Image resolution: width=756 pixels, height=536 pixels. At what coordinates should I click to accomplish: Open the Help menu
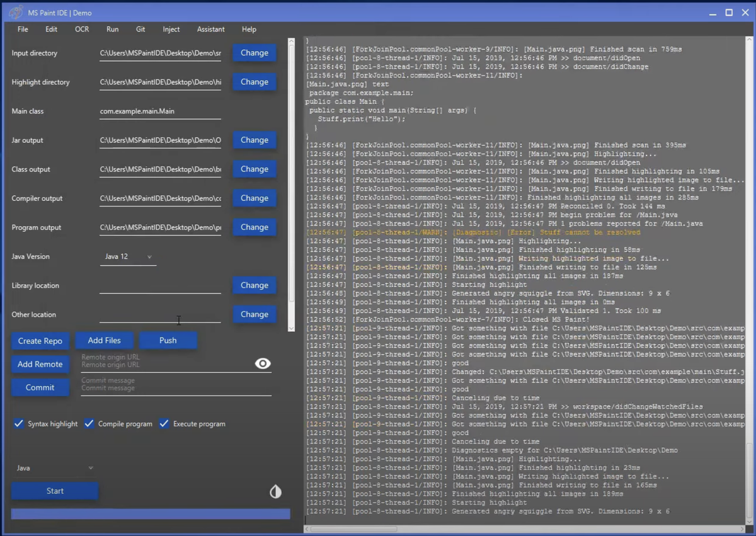pos(249,29)
